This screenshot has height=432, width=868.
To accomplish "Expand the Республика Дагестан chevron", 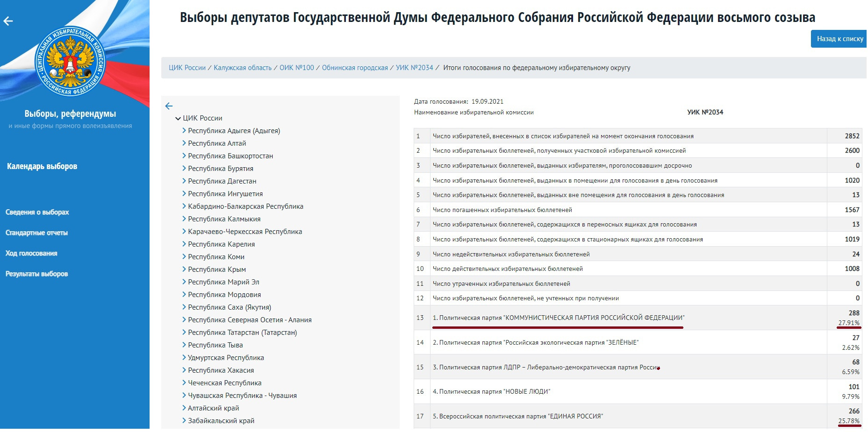I will [x=184, y=181].
